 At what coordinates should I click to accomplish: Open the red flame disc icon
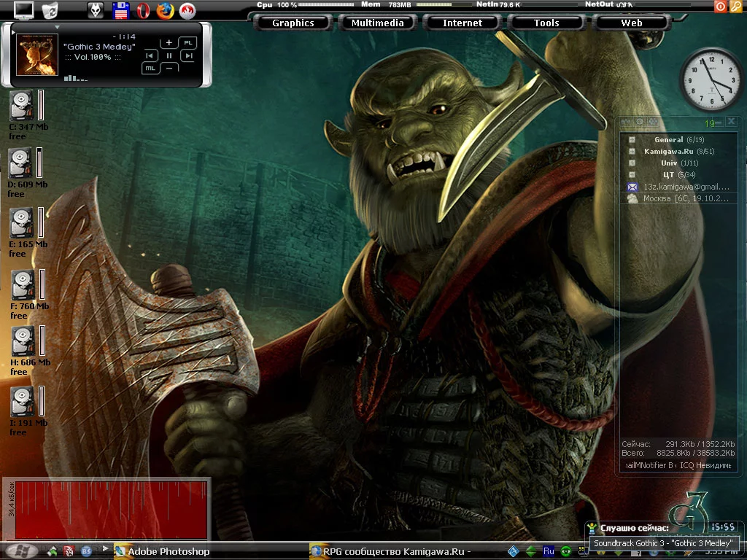point(187,10)
